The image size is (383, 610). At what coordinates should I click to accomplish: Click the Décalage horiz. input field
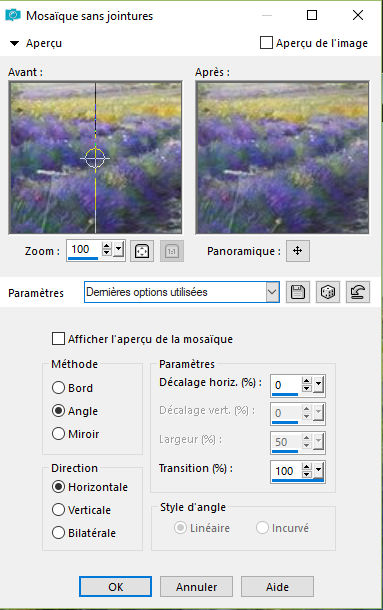pyautogui.click(x=286, y=385)
